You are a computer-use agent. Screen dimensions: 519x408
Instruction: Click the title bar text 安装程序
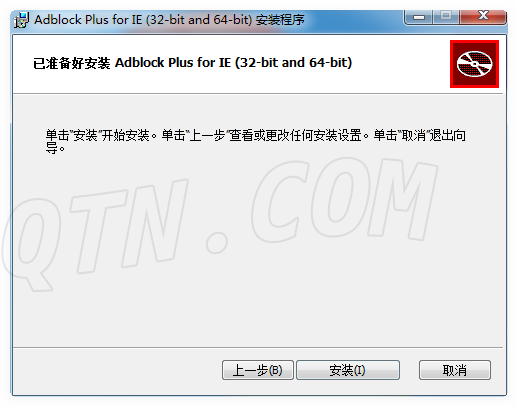pos(280,20)
